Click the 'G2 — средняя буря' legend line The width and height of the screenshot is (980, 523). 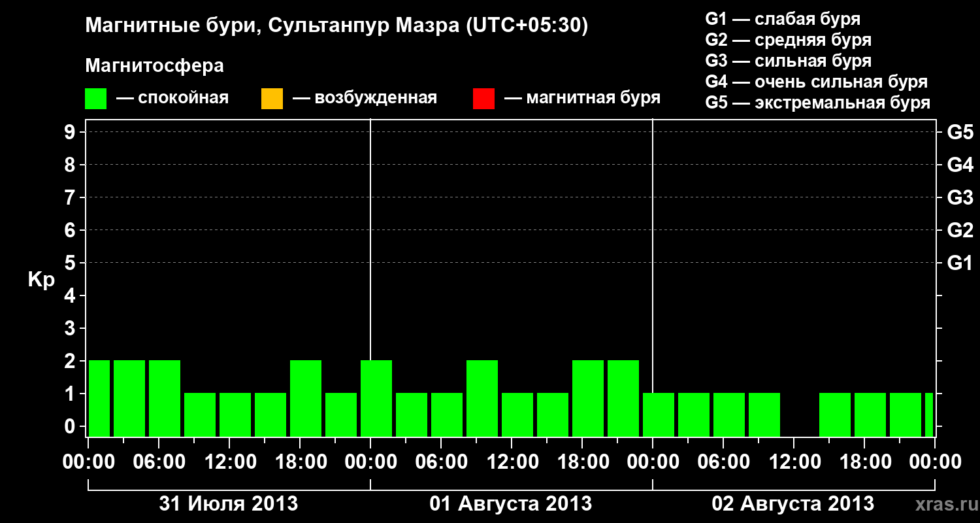pyautogui.click(x=789, y=40)
